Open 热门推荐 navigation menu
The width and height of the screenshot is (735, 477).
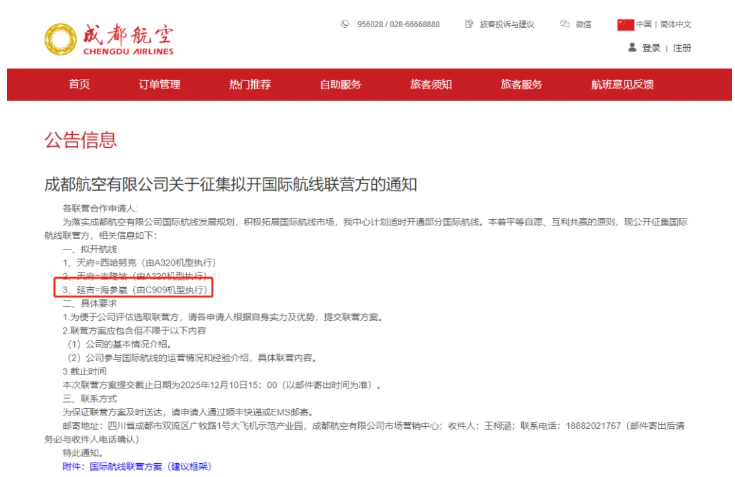click(249, 85)
